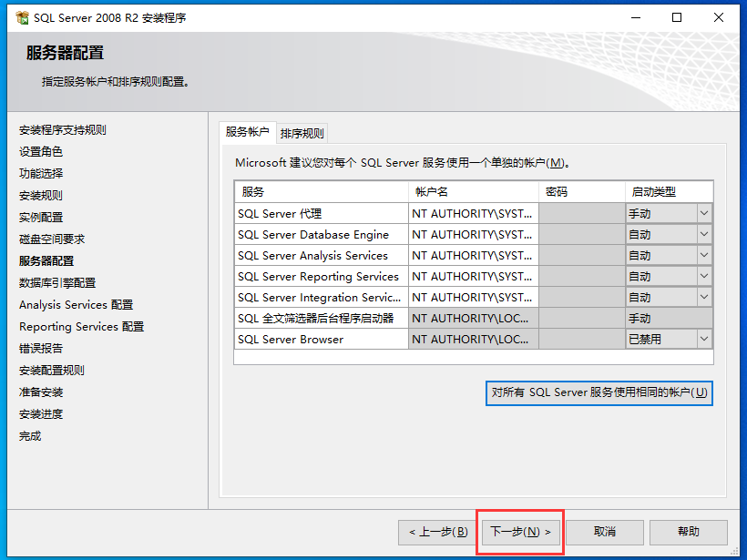Viewport: 747px width, 560px height.
Task: Click the 帐户名 column header
Action: click(x=474, y=192)
